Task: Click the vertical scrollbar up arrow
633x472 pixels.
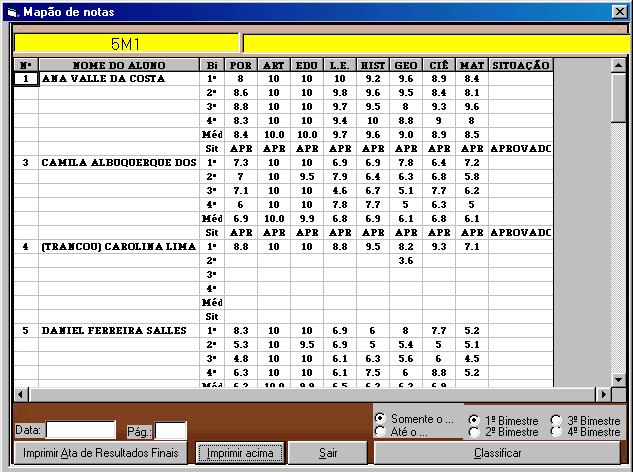Action: point(619,66)
